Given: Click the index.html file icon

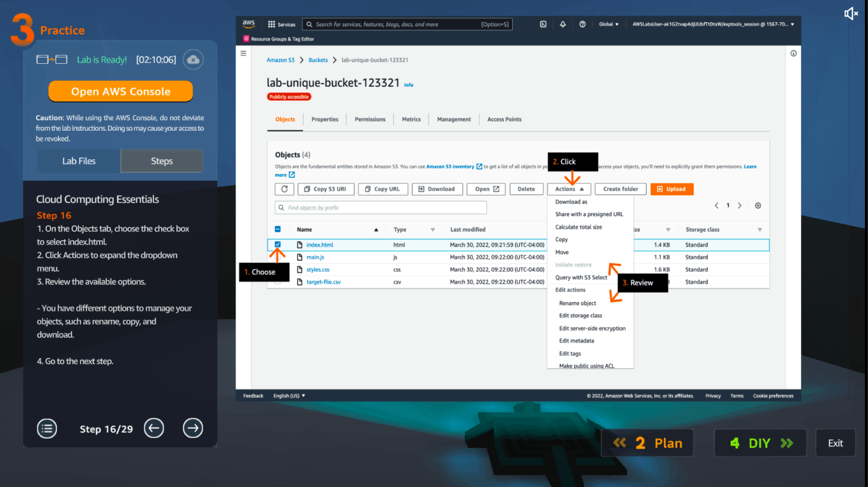Looking at the screenshot, I should 300,245.
